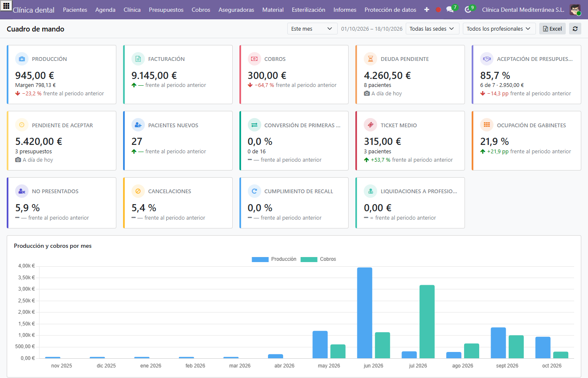This screenshot has width=588, height=378.
Task: Click the date range 01/10/2026 – 18/10/2026
Action: (372, 29)
